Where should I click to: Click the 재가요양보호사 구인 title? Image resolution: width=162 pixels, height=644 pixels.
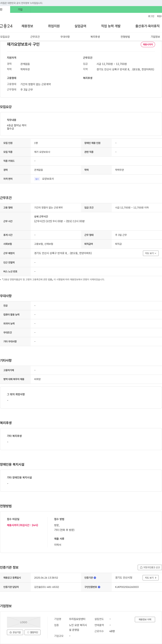coord(23,44)
